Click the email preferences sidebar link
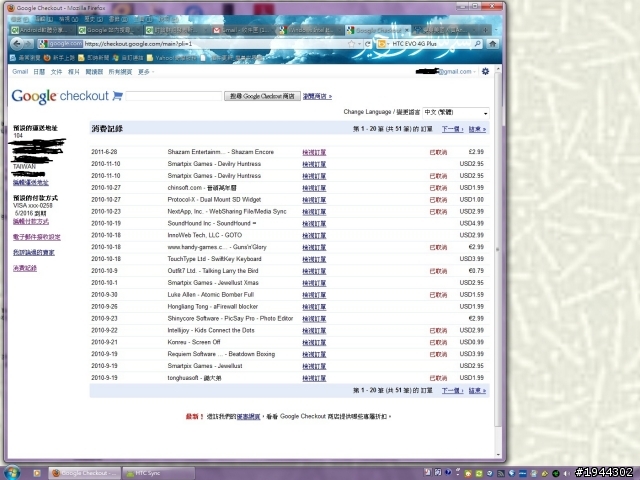Viewport: 640px width, 480px height. (x=37, y=237)
